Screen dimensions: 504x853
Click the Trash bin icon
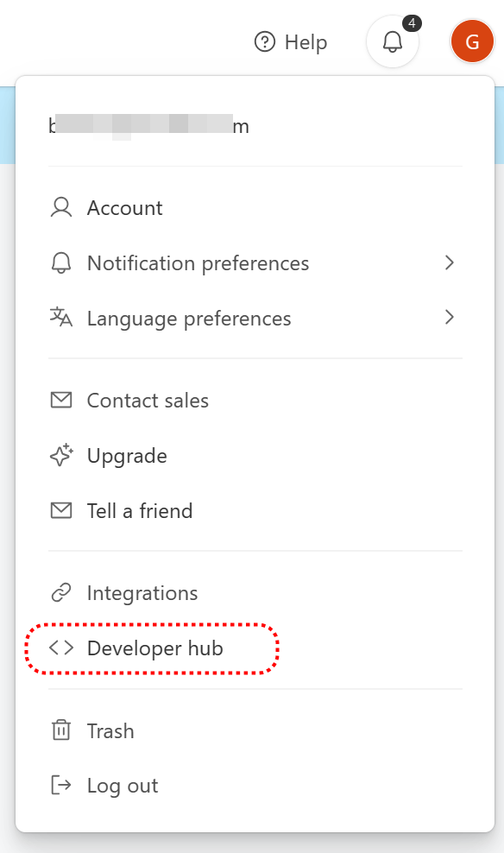(61, 730)
